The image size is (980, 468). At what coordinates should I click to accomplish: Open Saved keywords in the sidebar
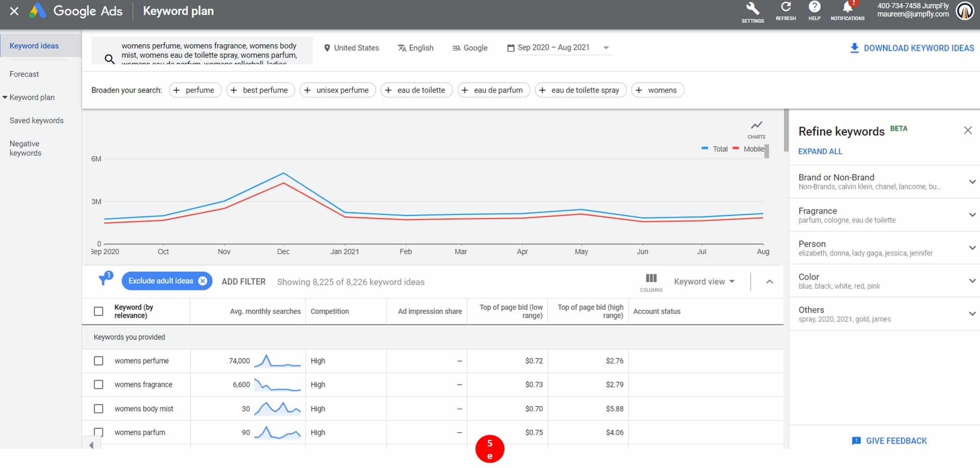(37, 121)
